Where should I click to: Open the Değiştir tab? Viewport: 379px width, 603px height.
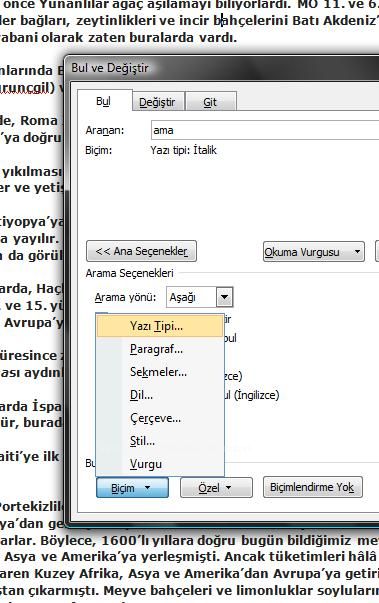158,102
